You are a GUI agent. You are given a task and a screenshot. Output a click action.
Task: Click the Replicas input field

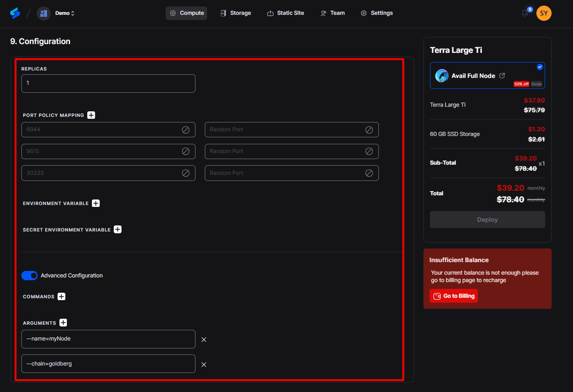tap(108, 84)
